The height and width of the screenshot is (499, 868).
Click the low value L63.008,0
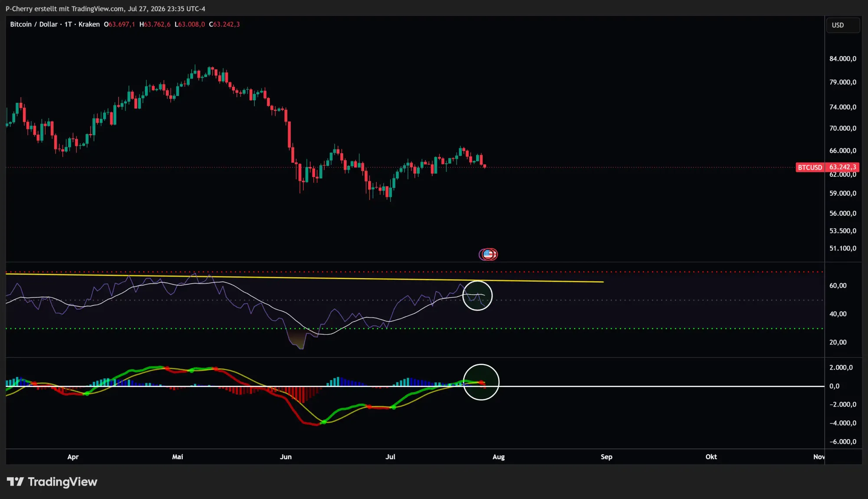point(190,24)
